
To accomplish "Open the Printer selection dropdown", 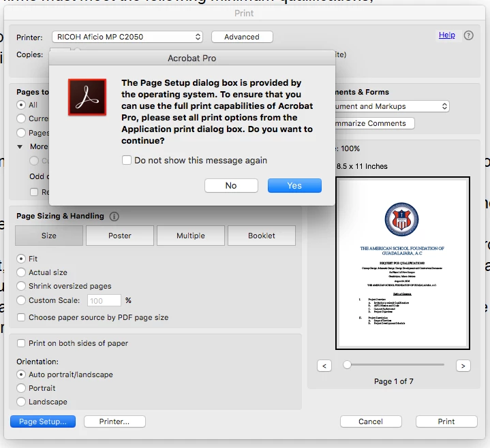I will coord(127,37).
